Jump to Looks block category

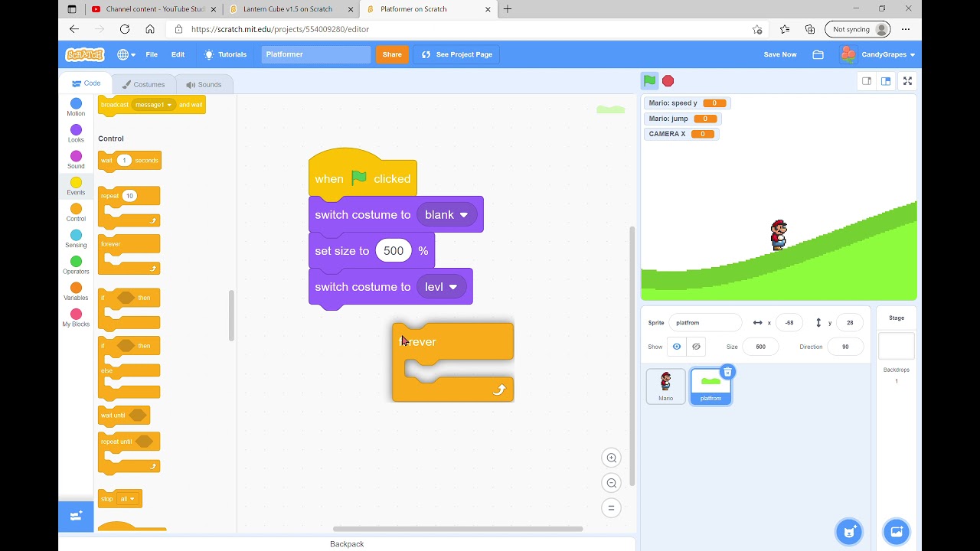[x=76, y=134]
